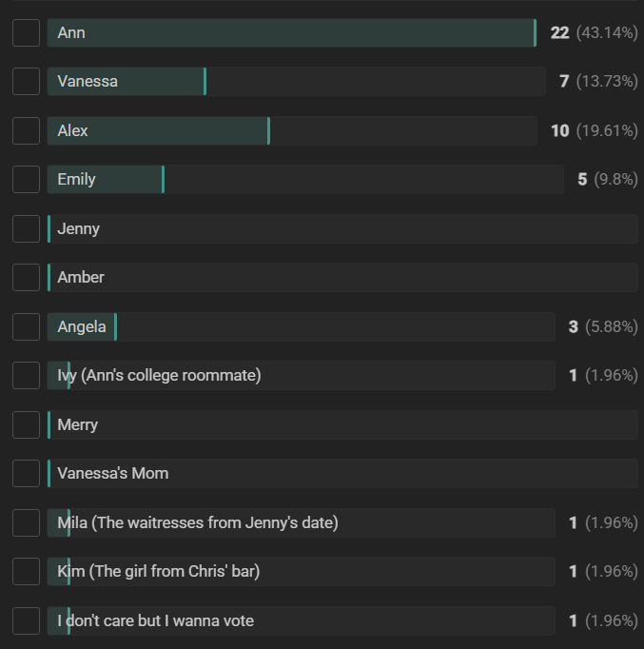Check the Jenny option box
Viewport: 644px width, 649px height.
(x=26, y=229)
